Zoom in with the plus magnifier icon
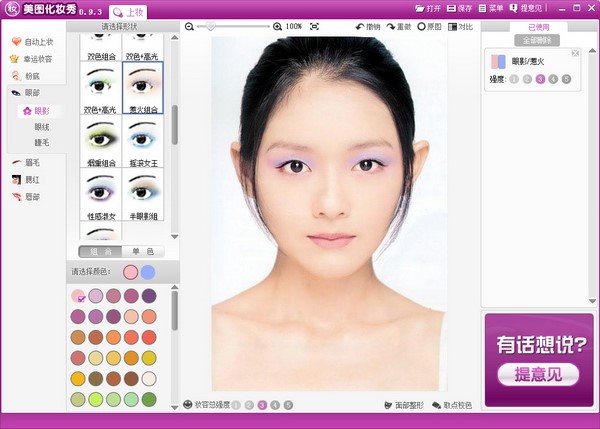This screenshot has height=429, width=600. coord(277,26)
